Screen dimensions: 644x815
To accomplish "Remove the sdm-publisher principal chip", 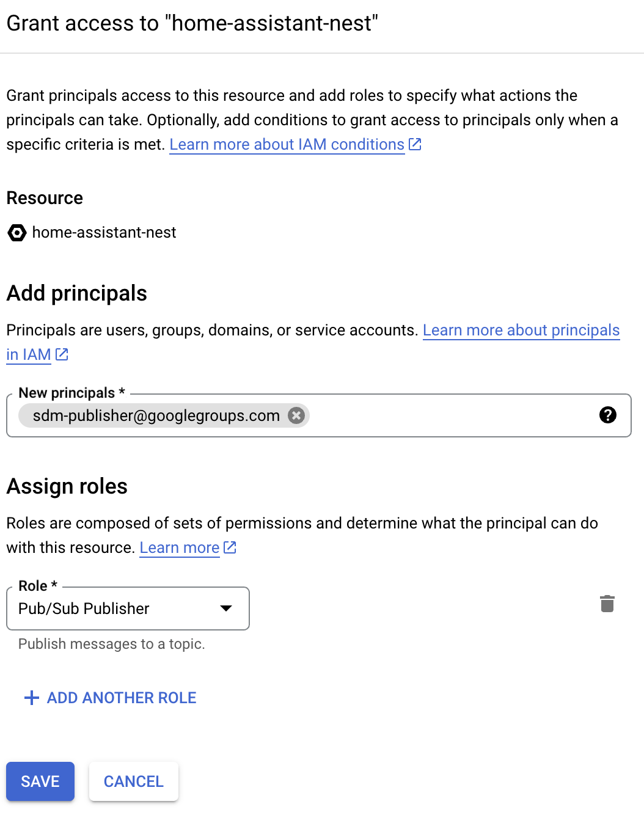I will (296, 415).
